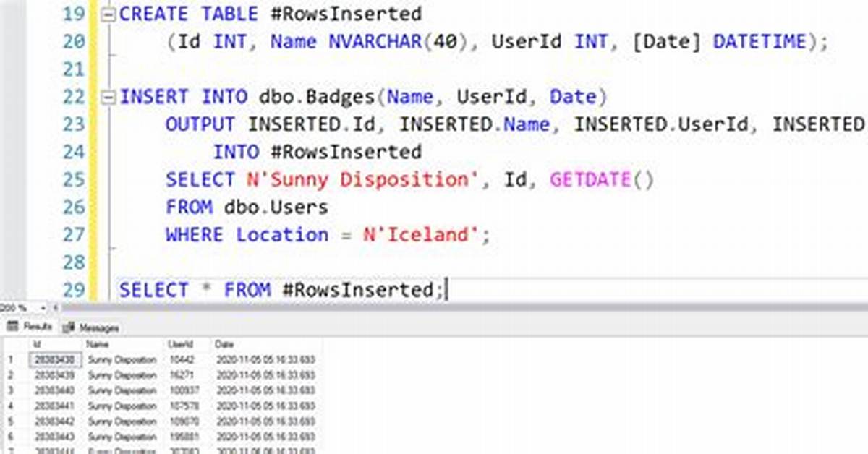Click INSERTED.UserId on line 23

pos(662,124)
